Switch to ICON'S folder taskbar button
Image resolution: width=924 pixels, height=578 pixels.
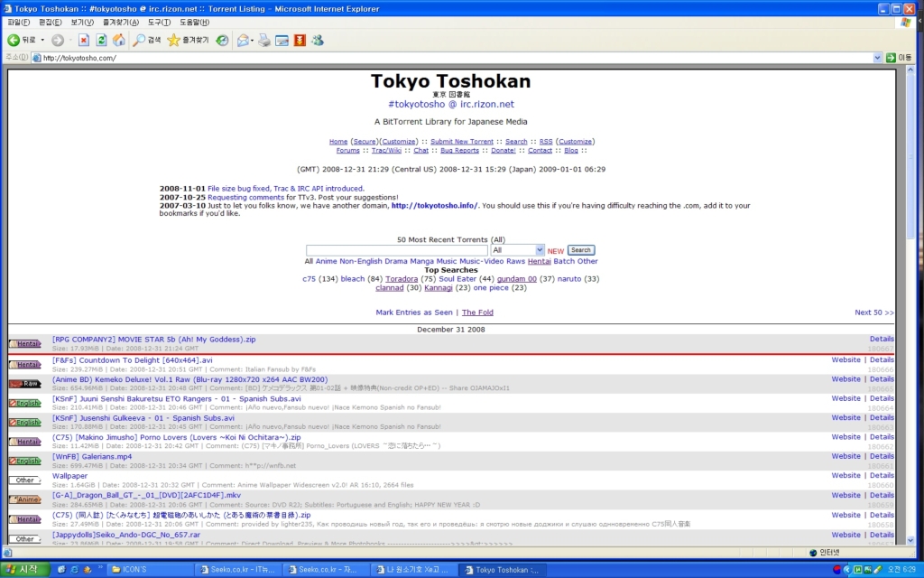point(151,569)
